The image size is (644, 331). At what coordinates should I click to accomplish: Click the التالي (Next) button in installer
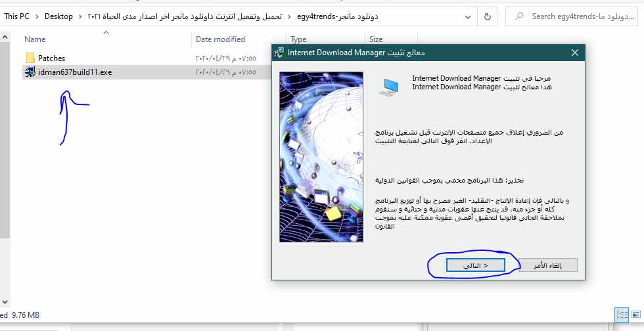pyautogui.click(x=475, y=265)
